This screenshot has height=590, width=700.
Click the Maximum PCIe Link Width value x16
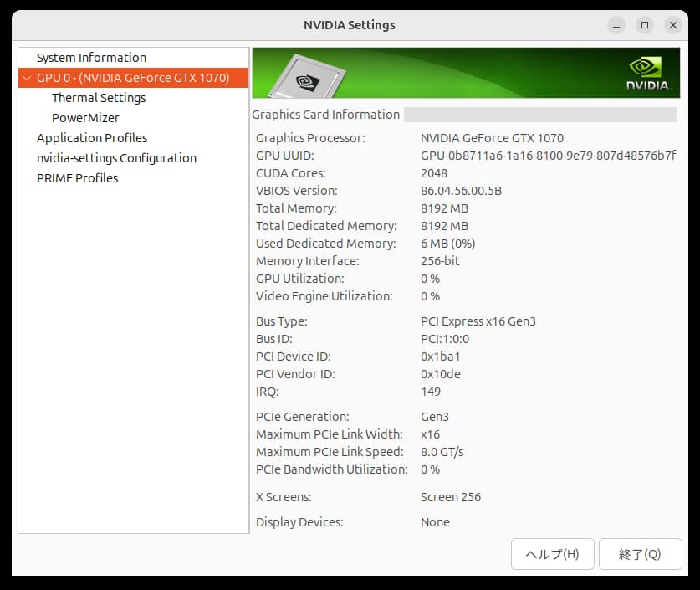pyautogui.click(x=430, y=434)
